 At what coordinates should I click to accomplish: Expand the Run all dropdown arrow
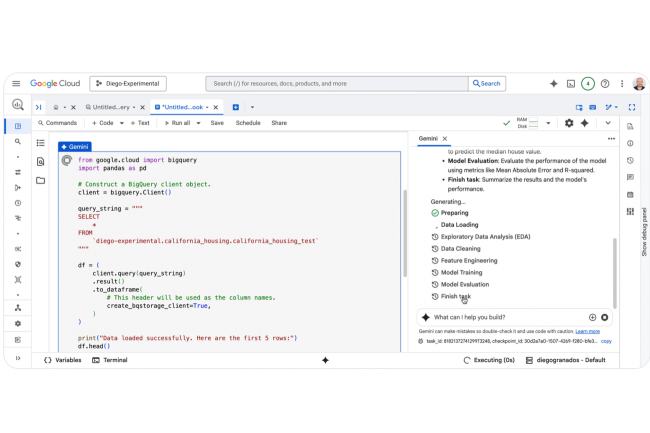pos(198,123)
